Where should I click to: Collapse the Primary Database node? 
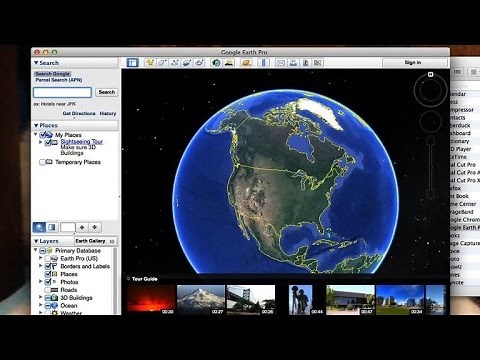pos(36,250)
